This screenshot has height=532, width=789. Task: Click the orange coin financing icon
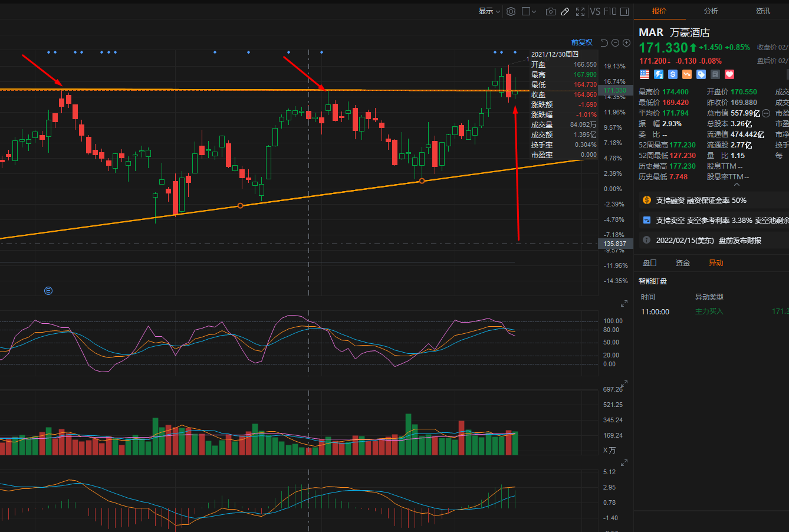pyautogui.click(x=647, y=201)
